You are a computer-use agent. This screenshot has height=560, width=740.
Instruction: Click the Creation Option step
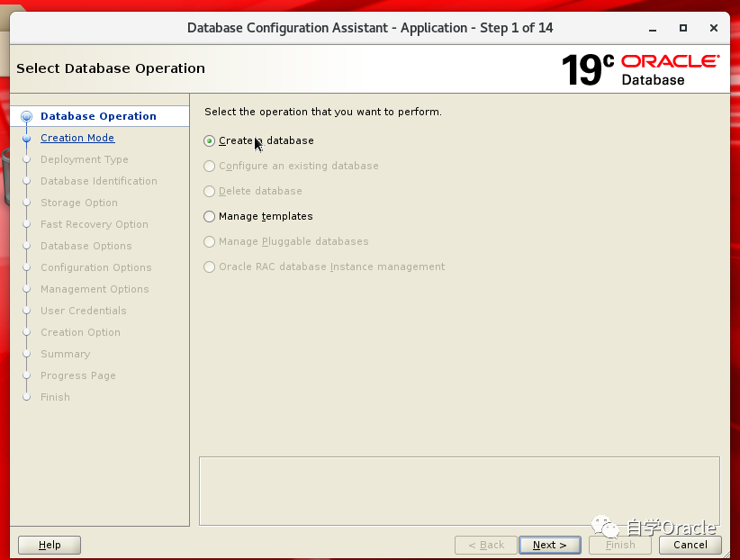pos(80,332)
